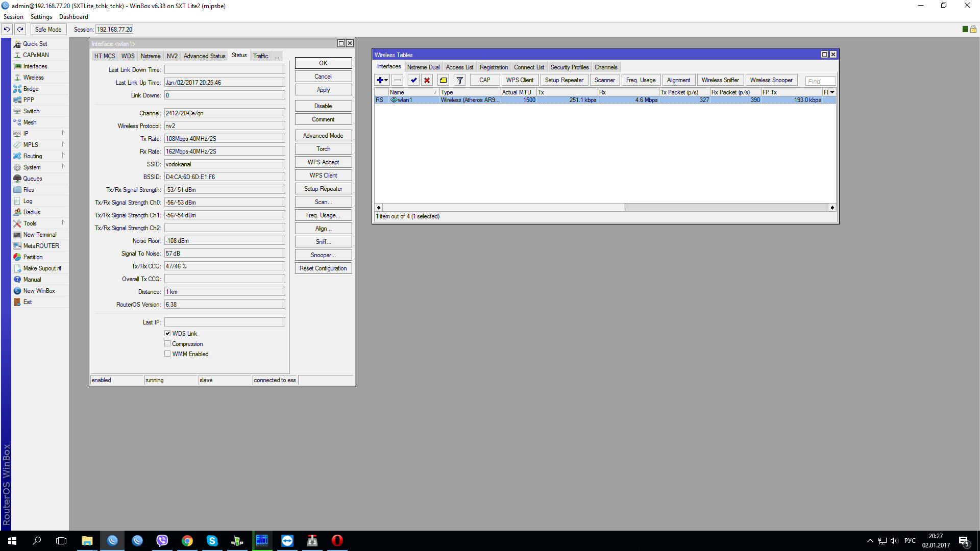Uncheck the WDS Link checkbox
980x551 pixels.
tap(167, 333)
